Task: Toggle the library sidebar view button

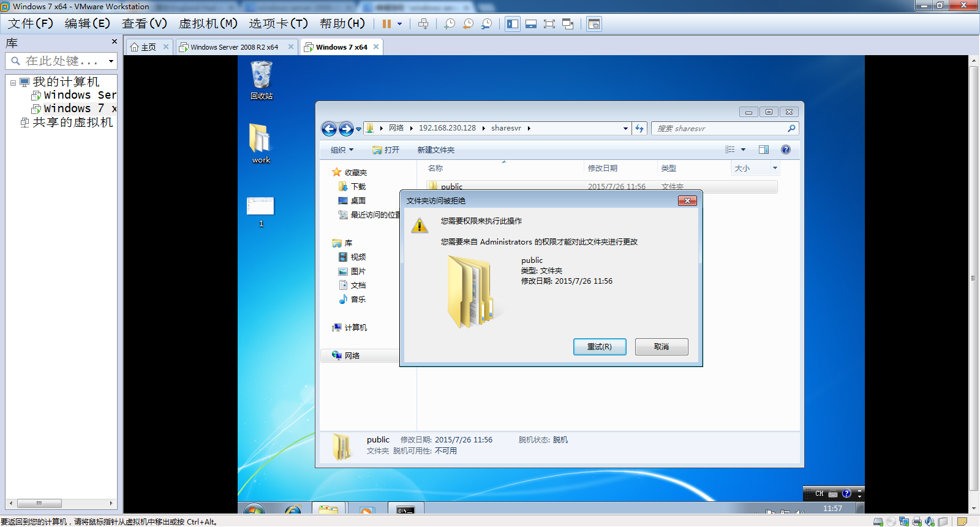Action: pos(513,24)
